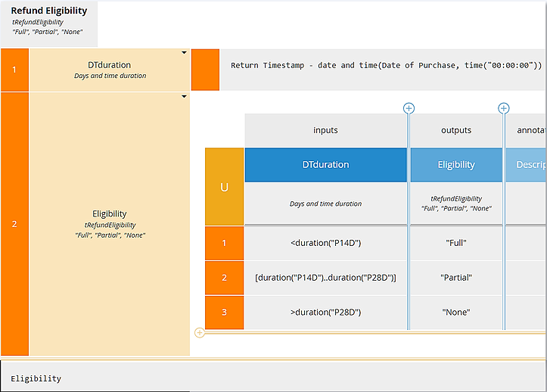Select the Refund Eligibility title box
The image size is (547, 392).
coord(49,22)
